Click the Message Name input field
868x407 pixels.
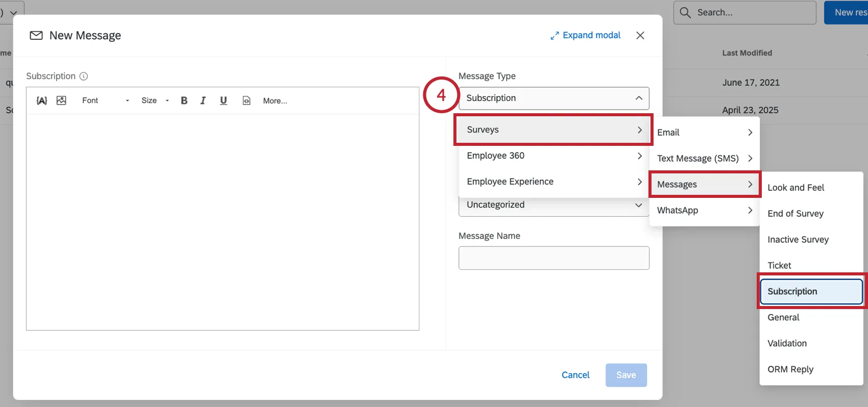[553, 258]
